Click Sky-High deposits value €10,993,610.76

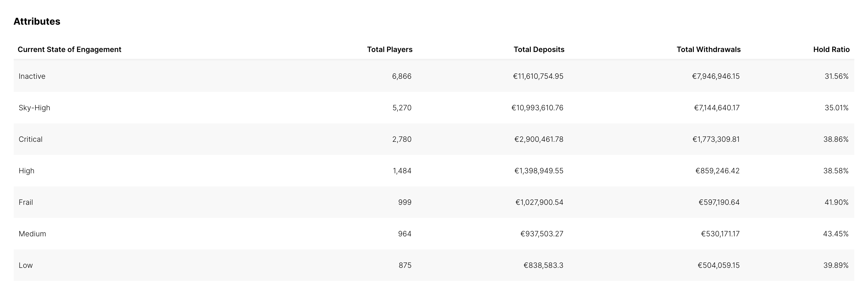pyautogui.click(x=537, y=108)
